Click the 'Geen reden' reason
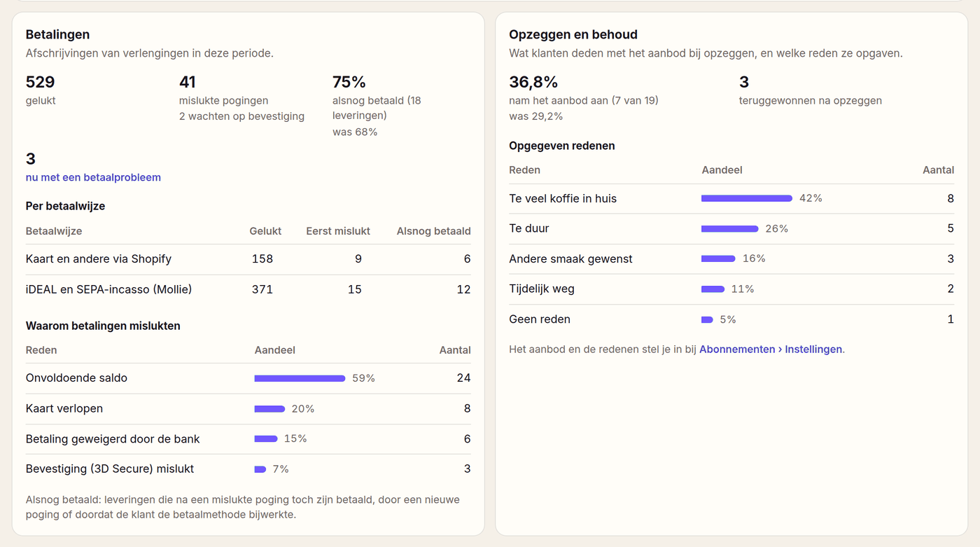The image size is (980, 547). coord(540,319)
